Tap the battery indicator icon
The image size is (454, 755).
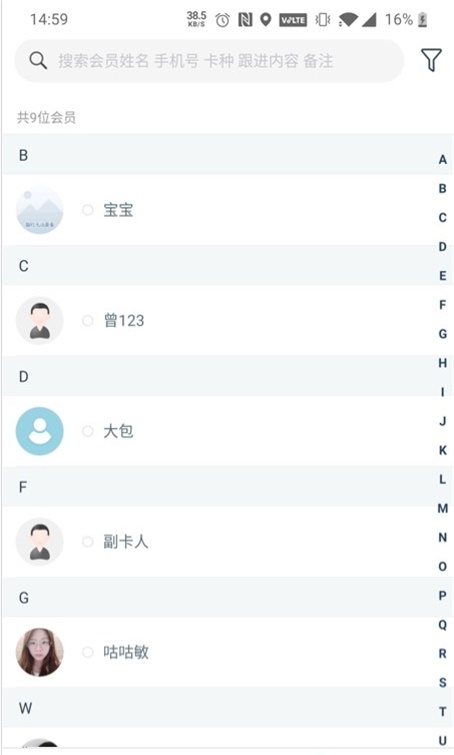coord(422,20)
